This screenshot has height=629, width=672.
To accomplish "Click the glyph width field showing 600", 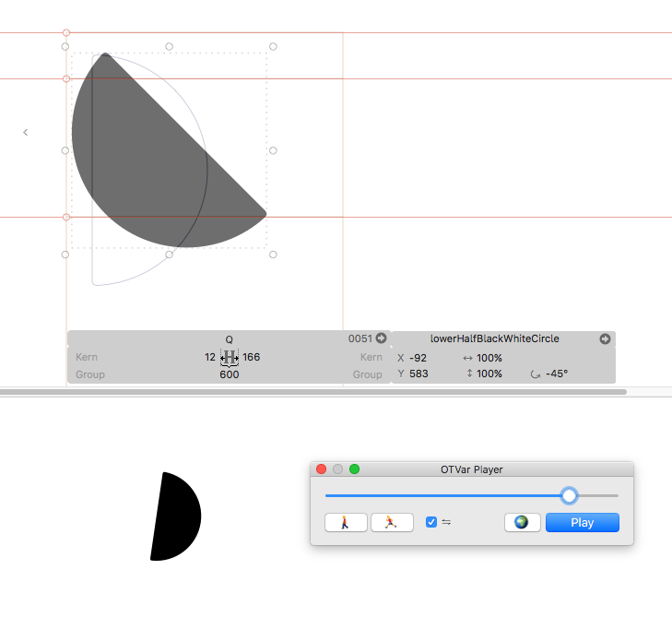I will click(230, 374).
